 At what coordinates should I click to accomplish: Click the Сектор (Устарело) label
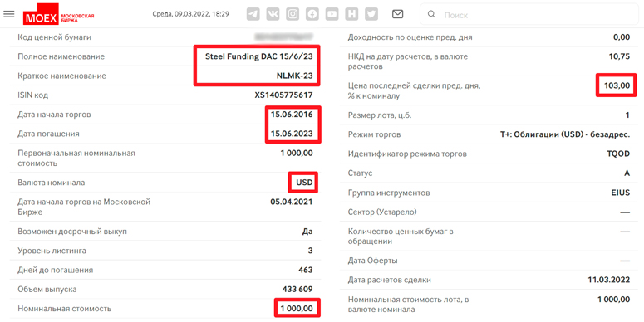(382, 212)
